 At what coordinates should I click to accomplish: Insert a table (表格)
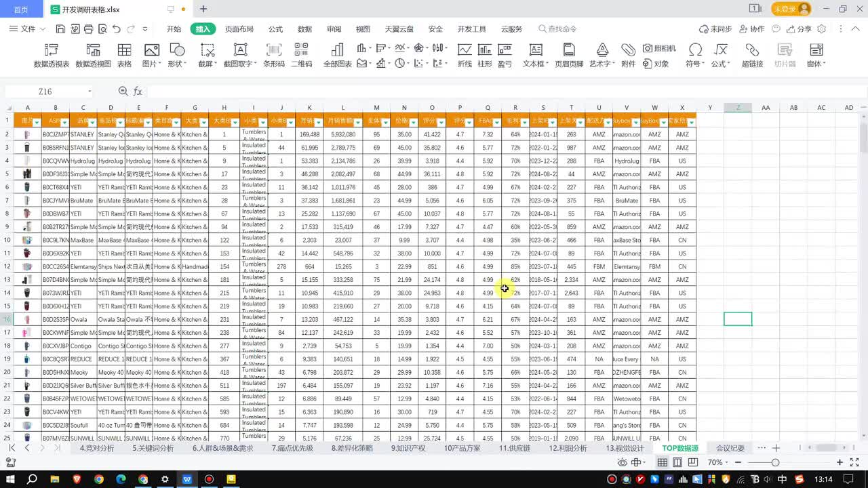coord(124,56)
